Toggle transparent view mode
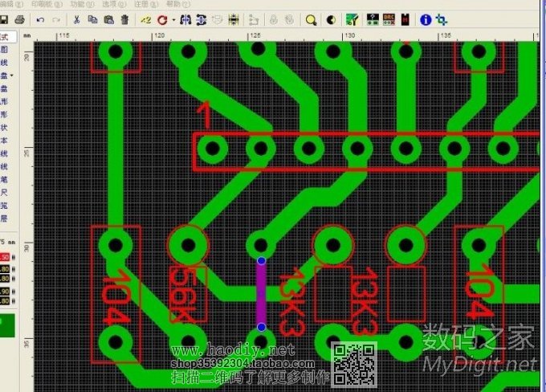Viewport: 546px width, 392px height. pos(331,19)
